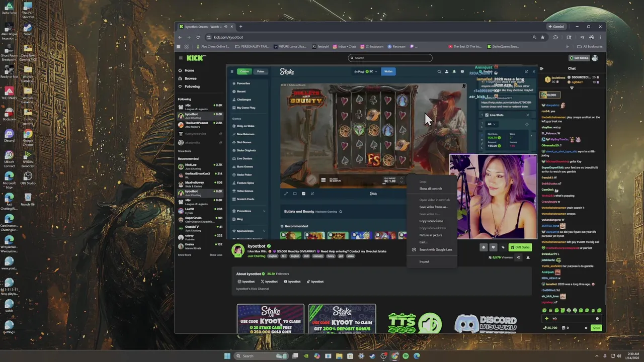Open a new Chrome tab
Screen dimensions: 644x362
pyautogui.click(x=240, y=27)
